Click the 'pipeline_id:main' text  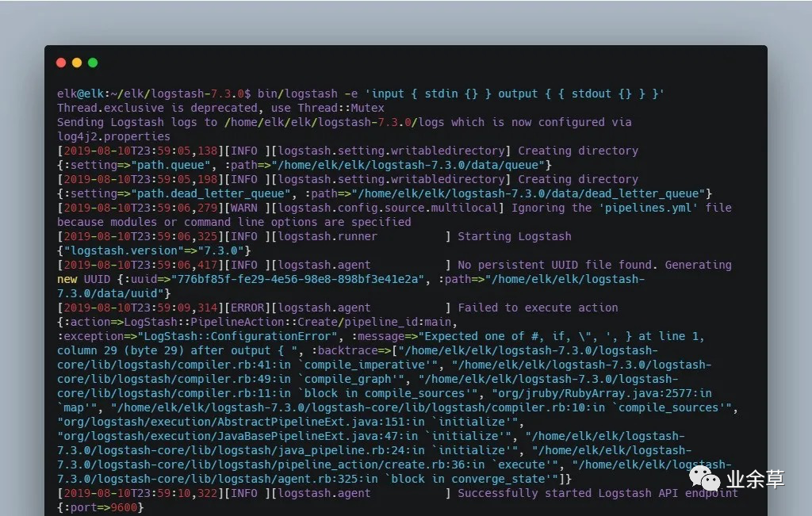click(x=398, y=321)
